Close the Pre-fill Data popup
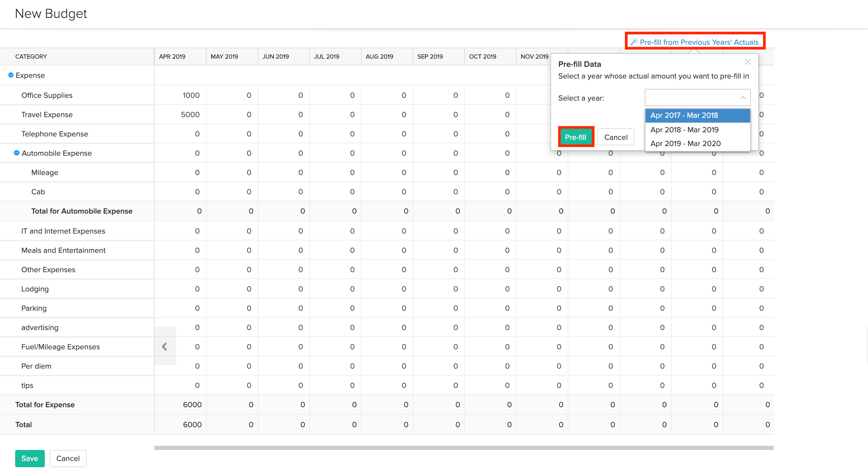 point(747,62)
